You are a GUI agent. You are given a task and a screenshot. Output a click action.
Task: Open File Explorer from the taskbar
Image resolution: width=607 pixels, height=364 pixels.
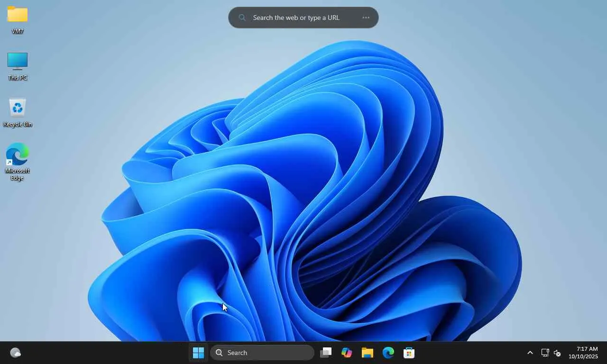pos(368,353)
